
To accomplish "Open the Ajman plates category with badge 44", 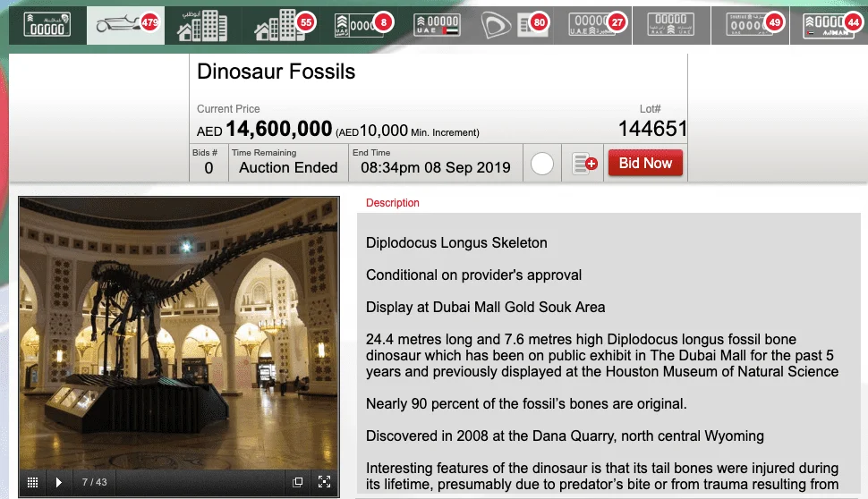I will click(x=830, y=25).
